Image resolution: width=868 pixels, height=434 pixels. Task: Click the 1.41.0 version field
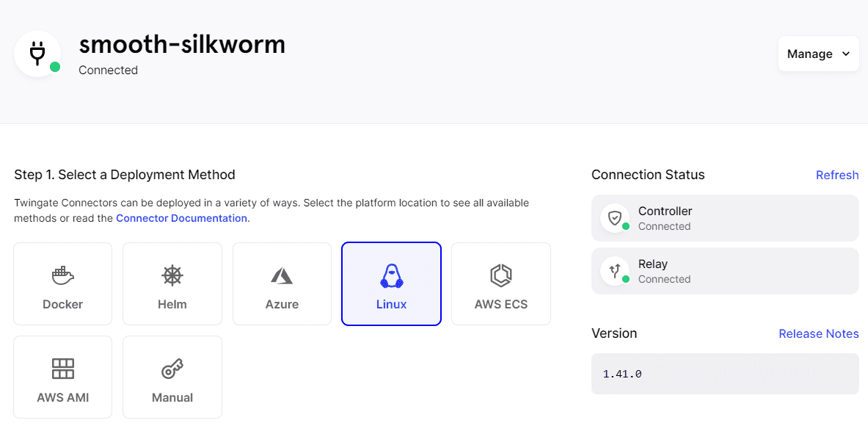(725, 374)
